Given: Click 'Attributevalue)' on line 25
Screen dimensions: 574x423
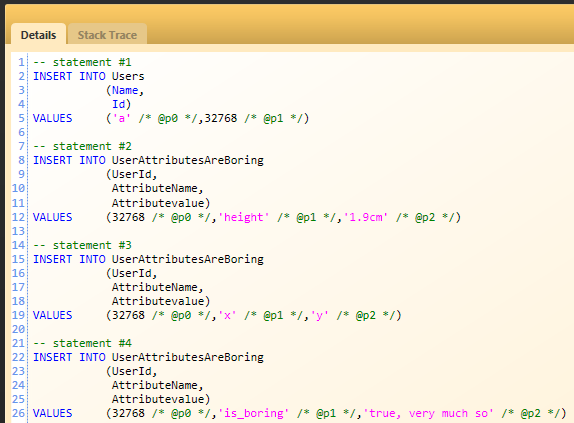Looking at the screenshot, I should (x=161, y=399).
